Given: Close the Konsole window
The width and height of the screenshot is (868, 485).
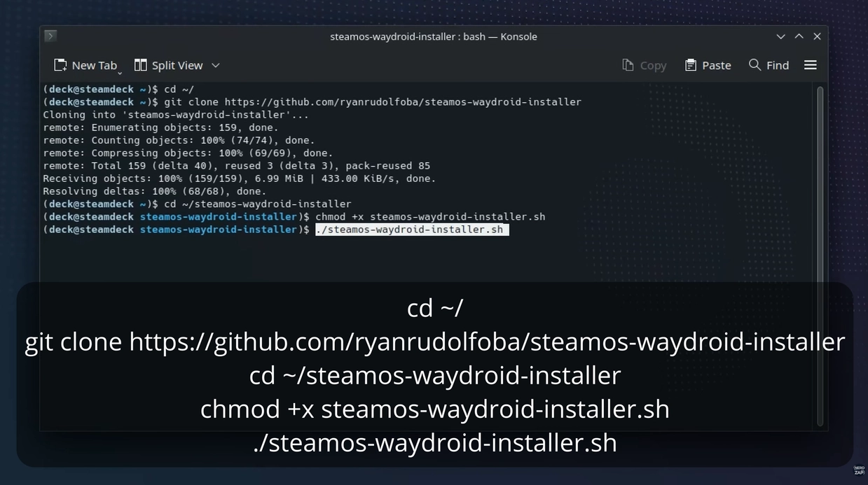Looking at the screenshot, I should point(817,36).
